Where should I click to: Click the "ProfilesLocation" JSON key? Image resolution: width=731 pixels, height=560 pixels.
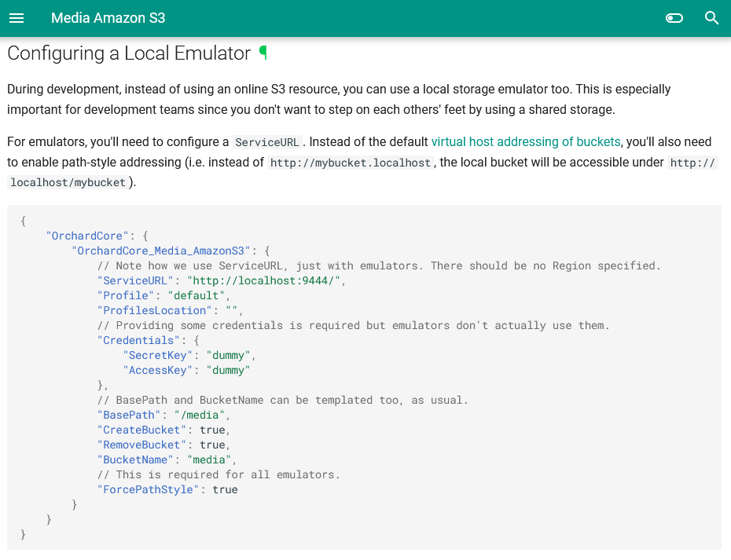[154, 310]
